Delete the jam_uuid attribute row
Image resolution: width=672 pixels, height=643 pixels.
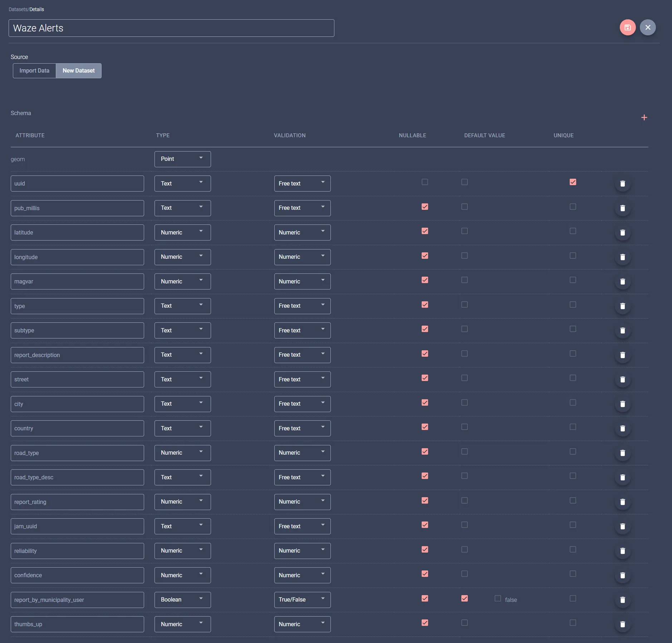click(x=622, y=526)
